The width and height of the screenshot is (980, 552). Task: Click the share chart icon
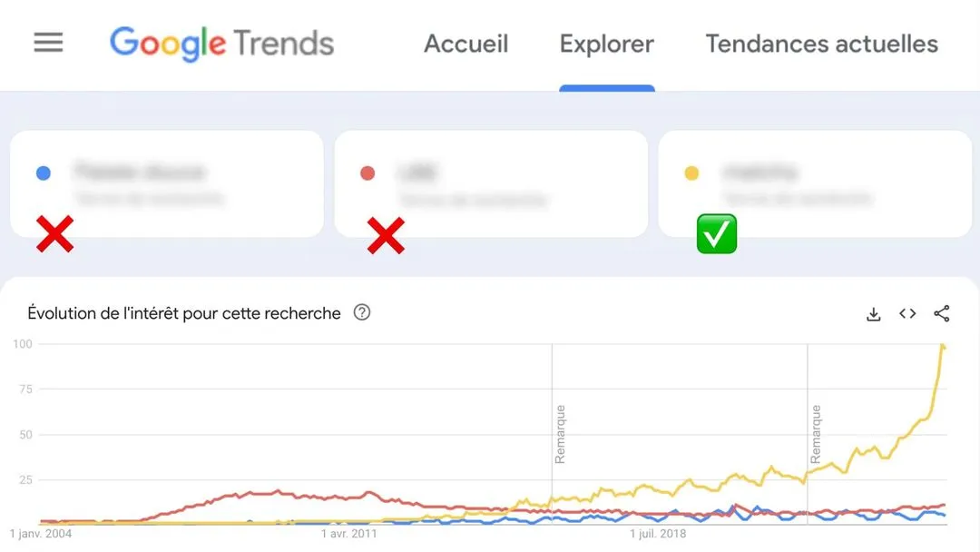point(941,313)
